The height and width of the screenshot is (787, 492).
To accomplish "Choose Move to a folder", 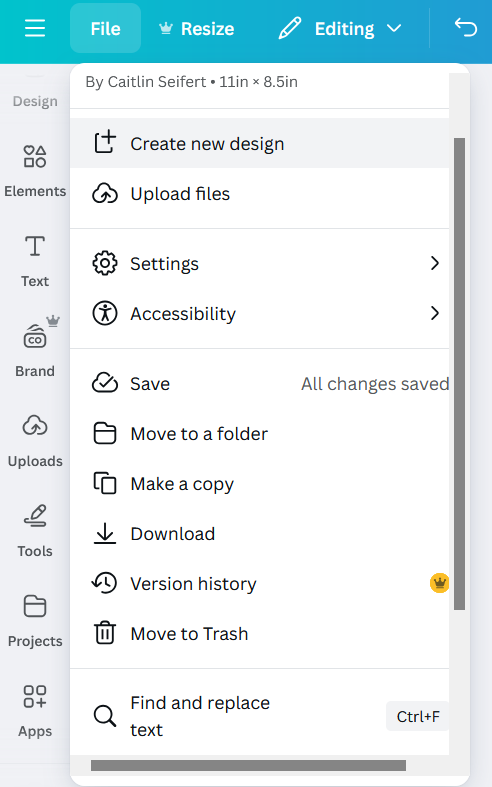I will 260,434.
